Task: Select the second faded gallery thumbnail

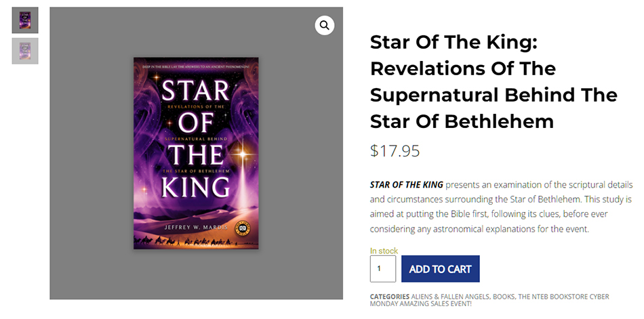Action: (25, 51)
